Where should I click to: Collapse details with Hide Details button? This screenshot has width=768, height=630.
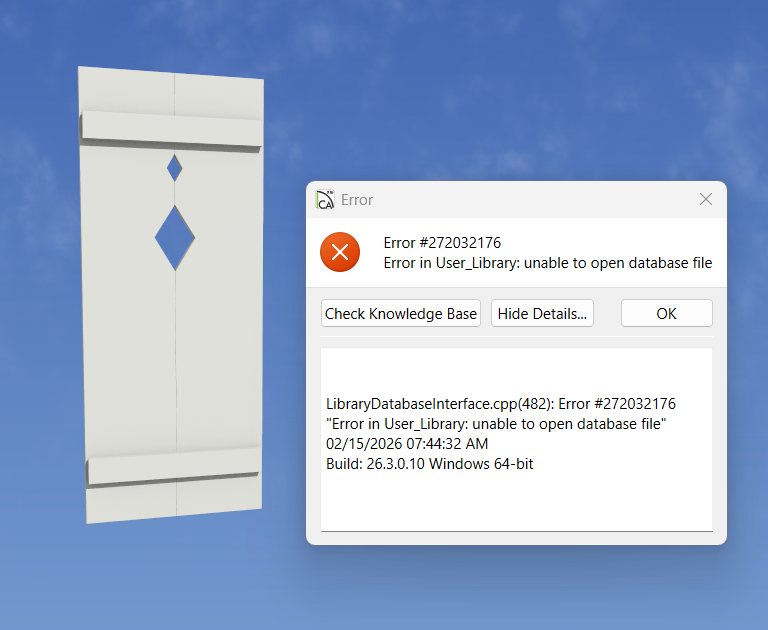pos(543,313)
